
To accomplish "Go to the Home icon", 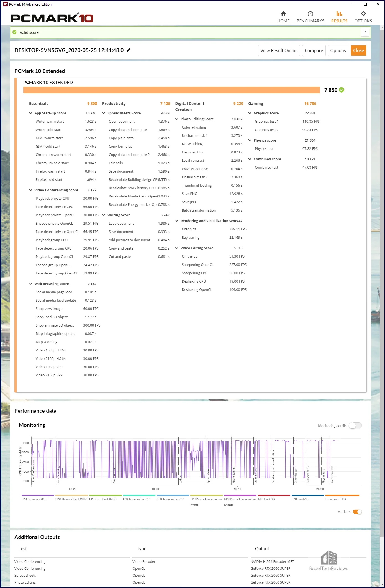I will (283, 14).
